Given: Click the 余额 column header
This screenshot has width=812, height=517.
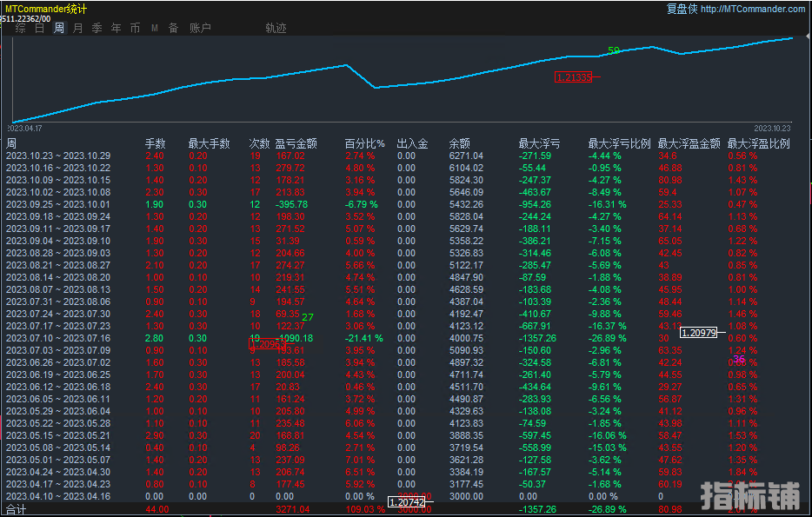Looking at the screenshot, I should 459,143.
